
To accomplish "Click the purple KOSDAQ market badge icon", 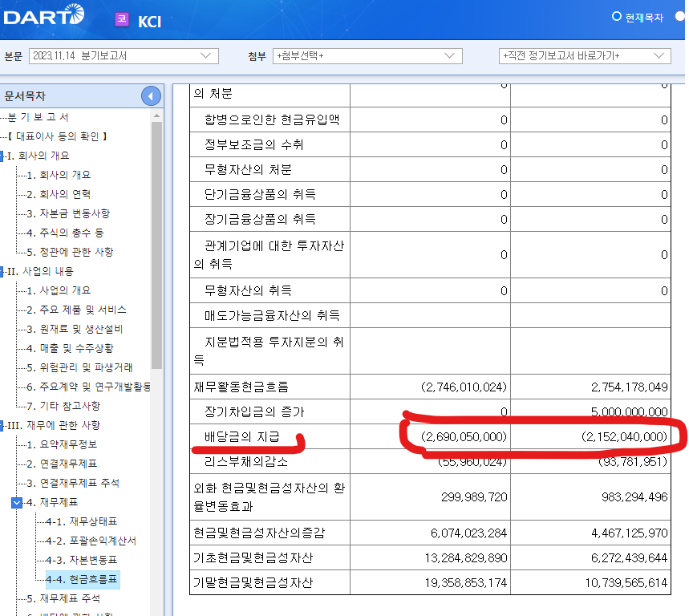I will click(x=122, y=19).
